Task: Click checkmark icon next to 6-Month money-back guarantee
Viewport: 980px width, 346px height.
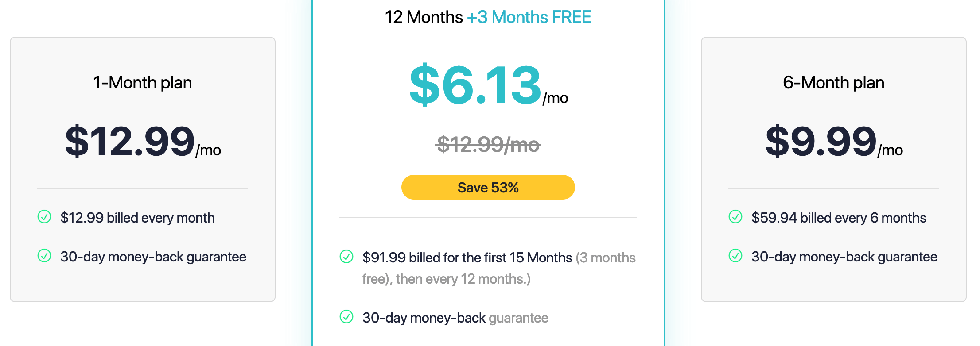Action: point(735,256)
